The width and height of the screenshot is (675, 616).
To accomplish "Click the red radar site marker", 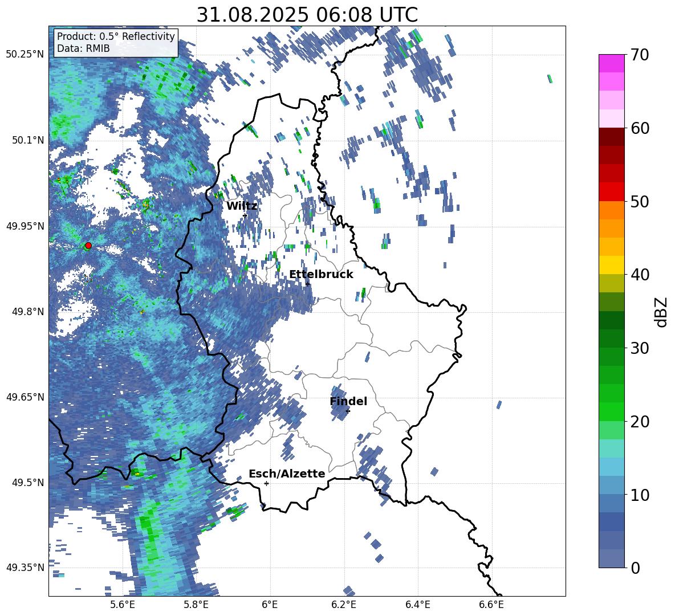I will (x=88, y=246).
